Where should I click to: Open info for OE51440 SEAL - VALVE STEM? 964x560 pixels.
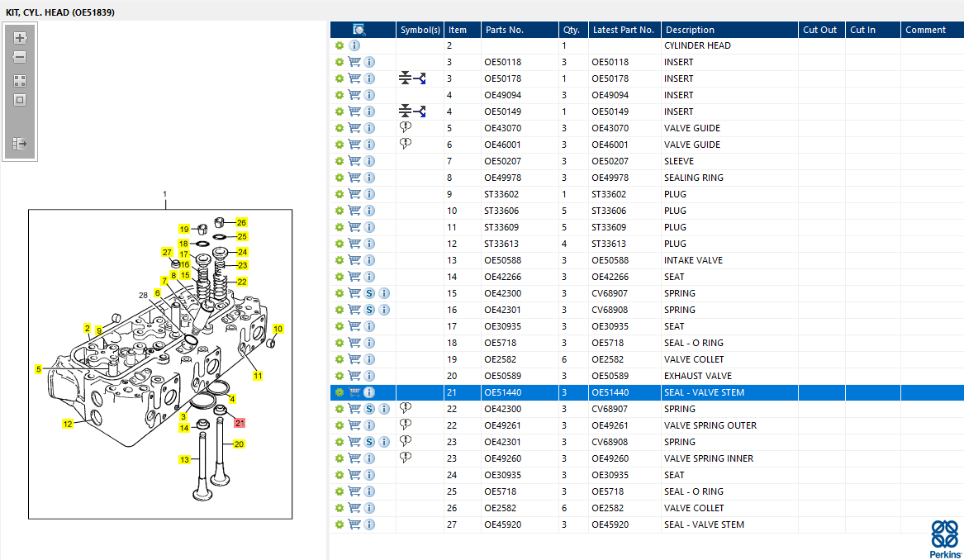pyautogui.click(x=369, y=392)
